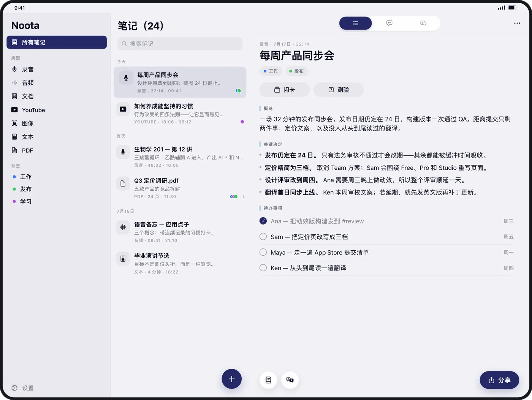The width and height of the screenshot is (532, 400).
Task: Tap the 工作 tag chip under note title
Action: point(271,71)
